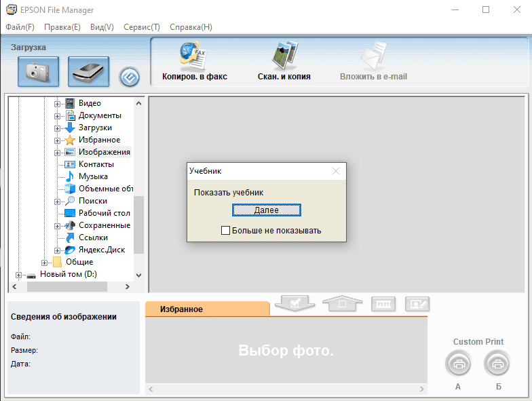Click the digital camera import icon
The height and width of the screenshot is (401, 532).
point(38,72)
